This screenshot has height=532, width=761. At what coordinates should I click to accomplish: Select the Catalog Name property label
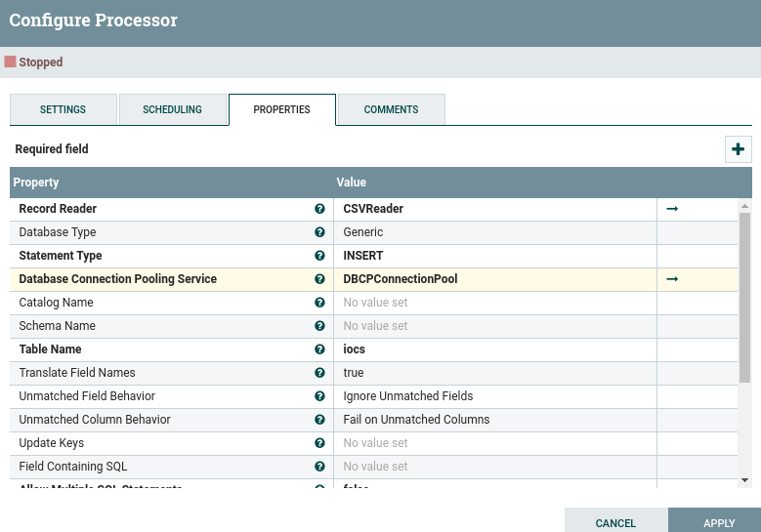point(57,303)
